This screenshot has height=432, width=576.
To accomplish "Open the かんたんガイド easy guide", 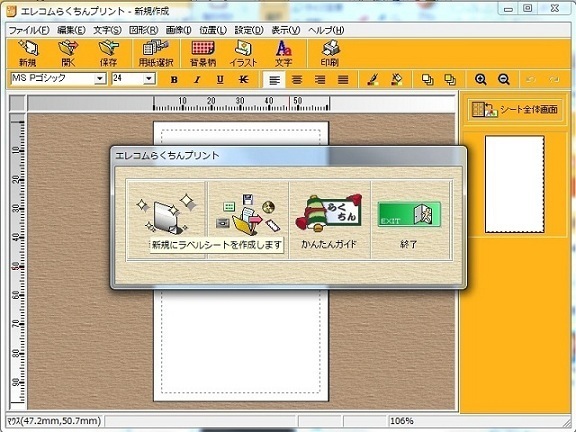I will (x=330, y=220).
